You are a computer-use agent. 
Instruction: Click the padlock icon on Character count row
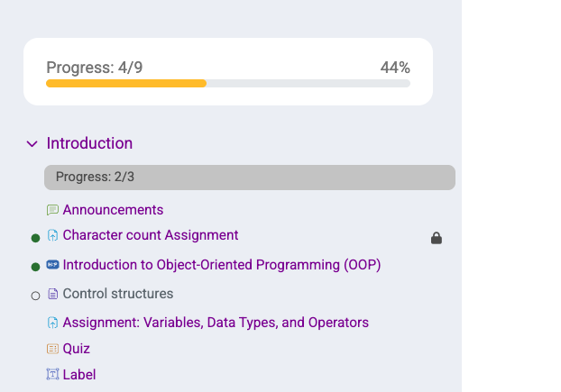[x=437, y=238]
